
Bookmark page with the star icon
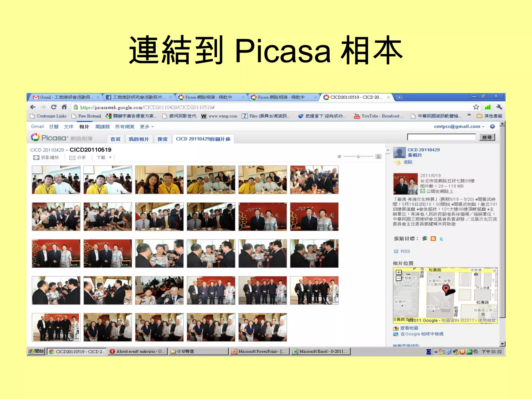tap(476, 107)
